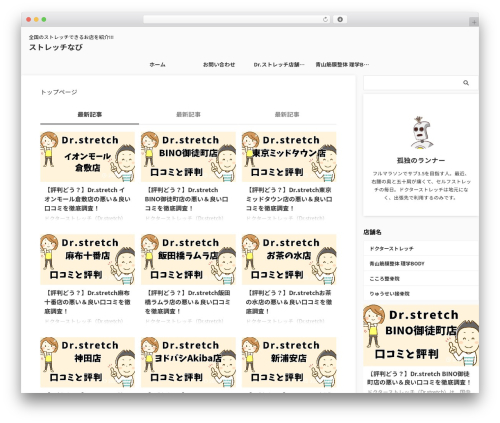Click article title about お茶の水店

click(289, 302)
